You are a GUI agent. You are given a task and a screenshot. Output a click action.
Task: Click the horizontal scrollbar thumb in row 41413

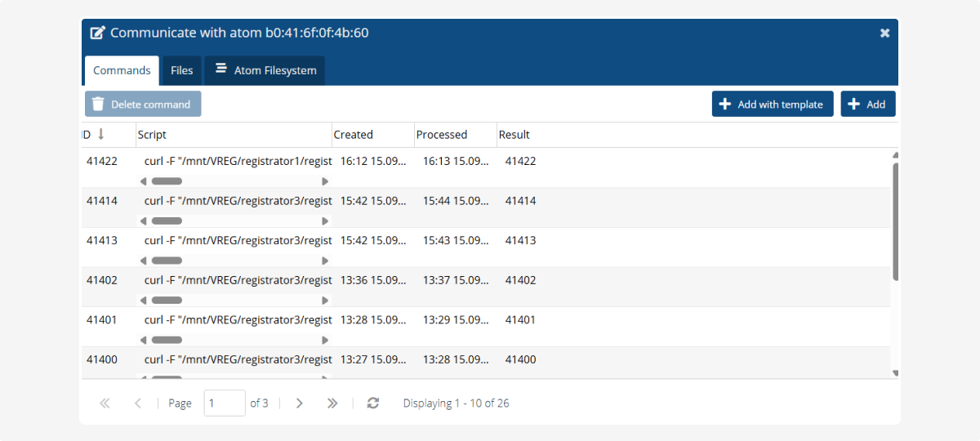167,261
